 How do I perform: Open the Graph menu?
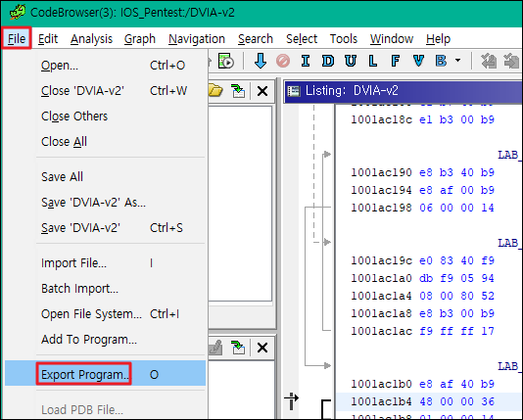[x=140, y=38]
